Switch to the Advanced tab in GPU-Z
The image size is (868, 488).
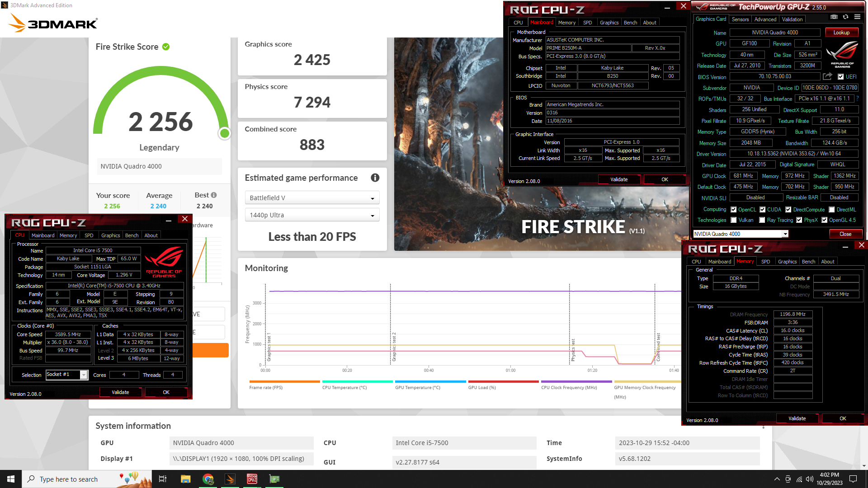[765, 19]
